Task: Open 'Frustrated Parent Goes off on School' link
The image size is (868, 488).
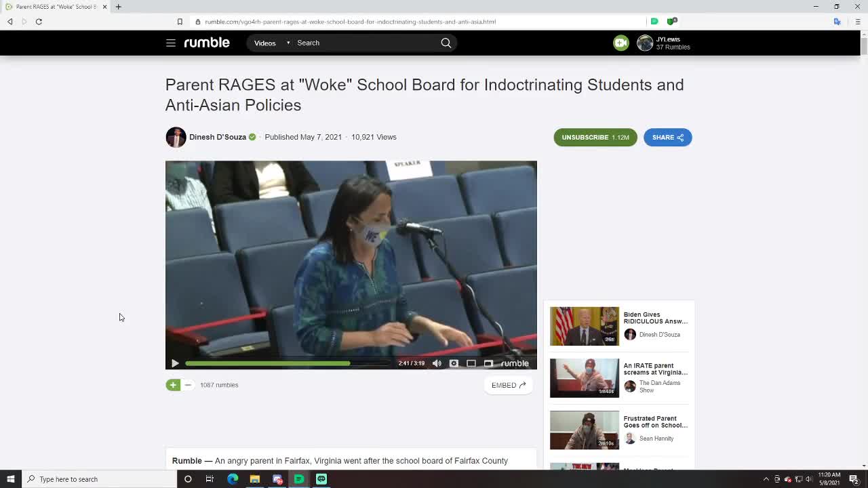Action: (655, 422)
